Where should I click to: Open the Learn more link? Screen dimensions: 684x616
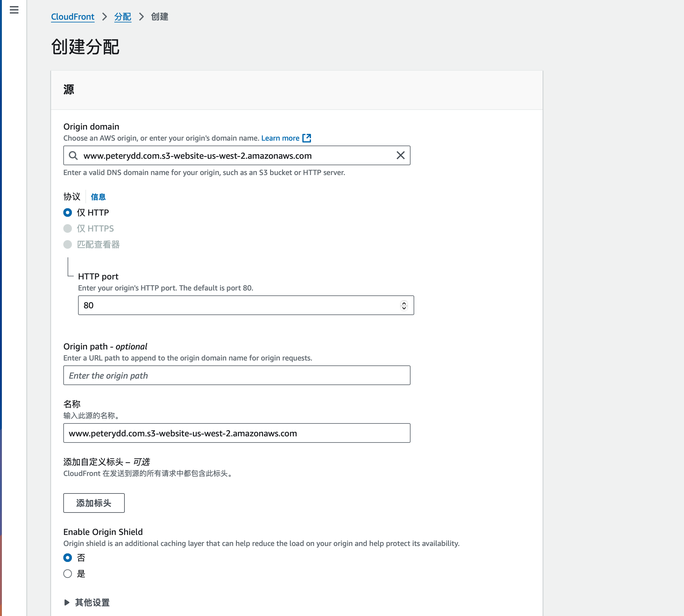(280, 138)
